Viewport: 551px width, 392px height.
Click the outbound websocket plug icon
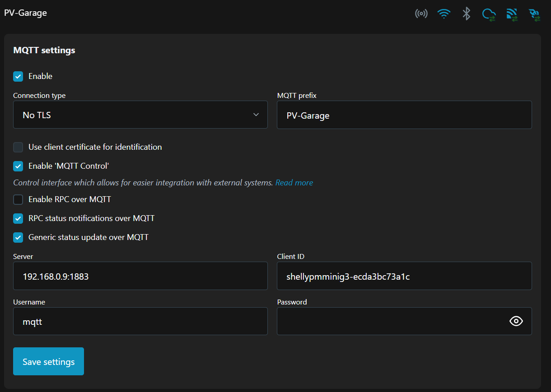tap(535, 14)
